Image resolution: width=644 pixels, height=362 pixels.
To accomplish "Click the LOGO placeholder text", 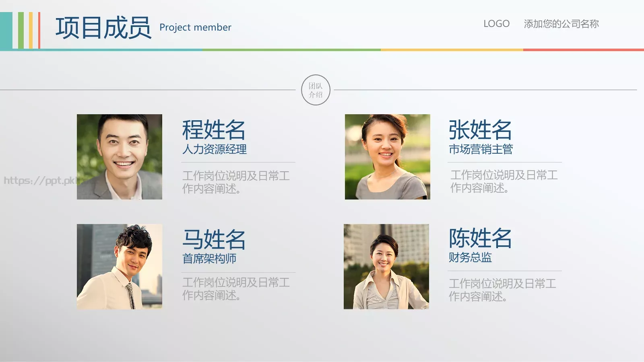I will pos(496,24).
